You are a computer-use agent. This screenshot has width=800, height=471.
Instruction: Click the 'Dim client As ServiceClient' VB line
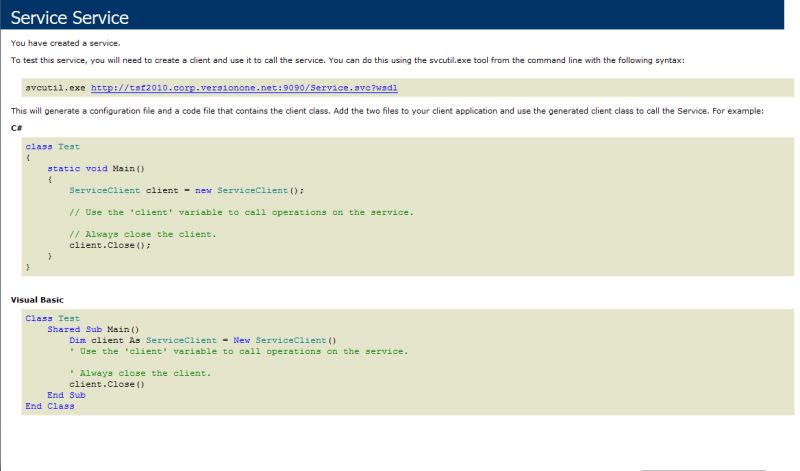pos(203,340)
